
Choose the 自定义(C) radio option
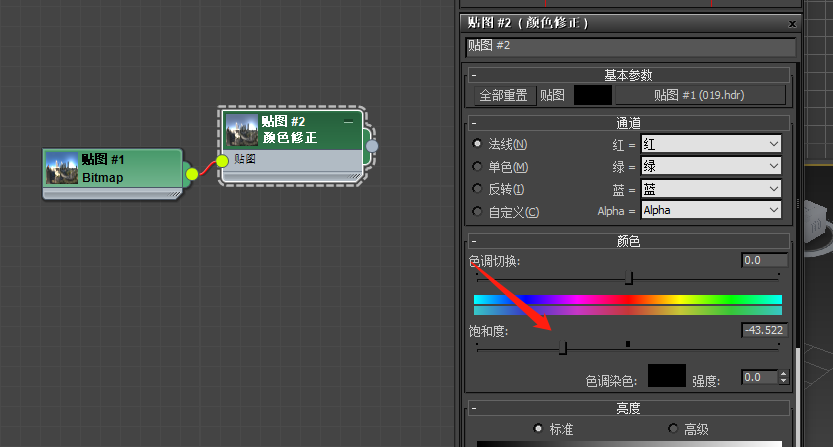478,212
